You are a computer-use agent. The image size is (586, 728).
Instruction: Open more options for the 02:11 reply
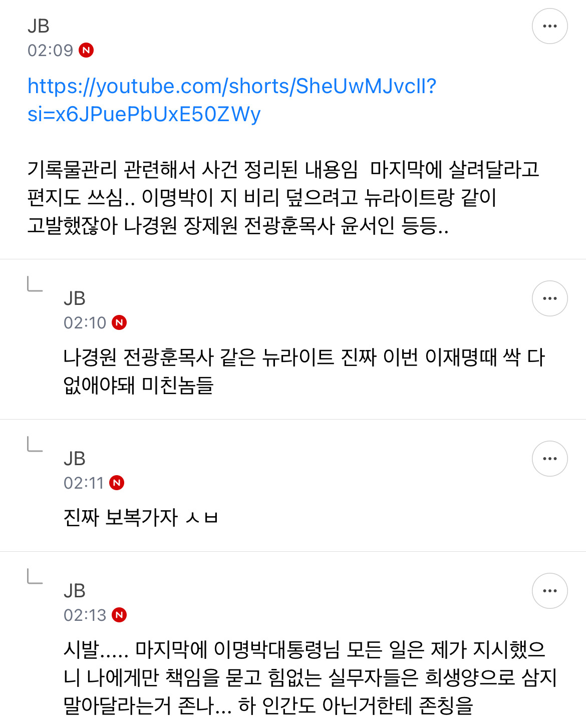coord(549,459)
